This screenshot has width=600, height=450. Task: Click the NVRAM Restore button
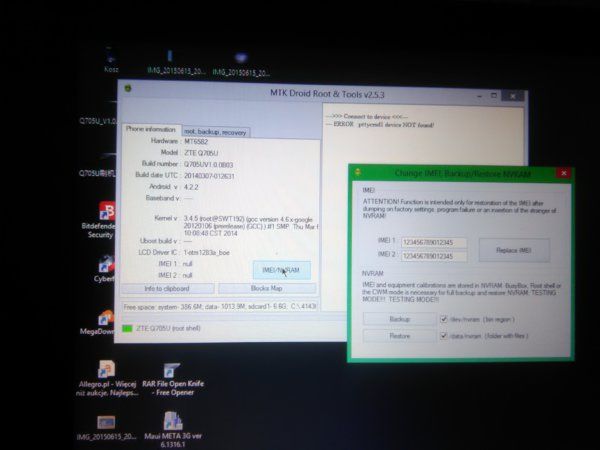point(399,336)
